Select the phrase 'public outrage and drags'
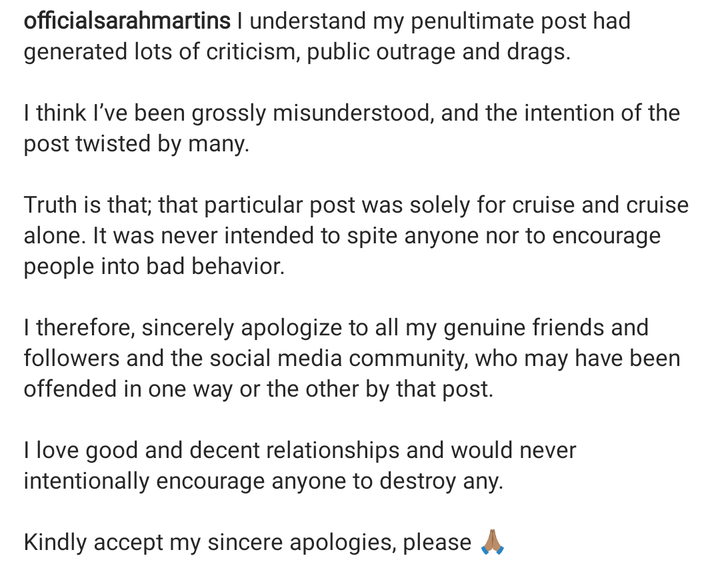This screenshot has height=567, width=719. click(x=437, y=52)
